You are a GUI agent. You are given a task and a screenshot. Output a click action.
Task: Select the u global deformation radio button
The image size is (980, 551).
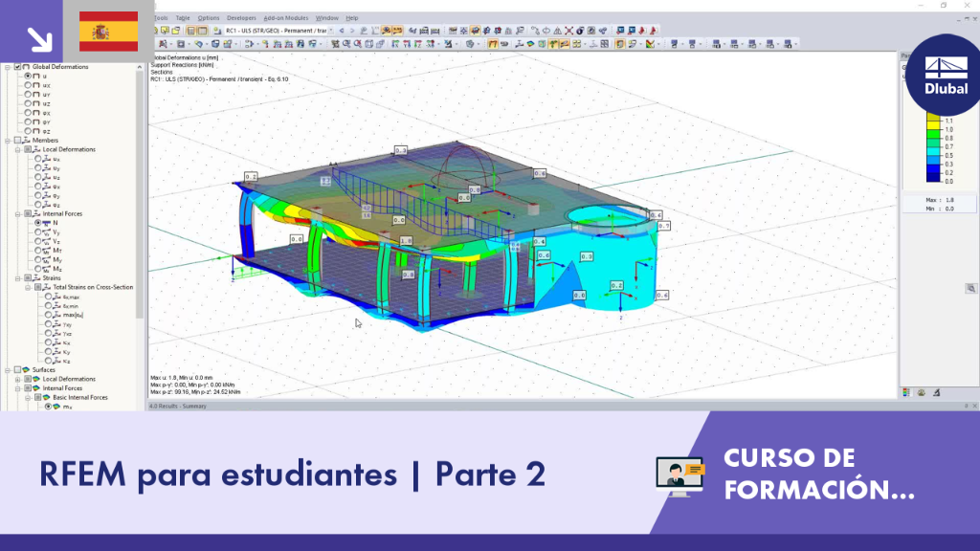[28, 76]
